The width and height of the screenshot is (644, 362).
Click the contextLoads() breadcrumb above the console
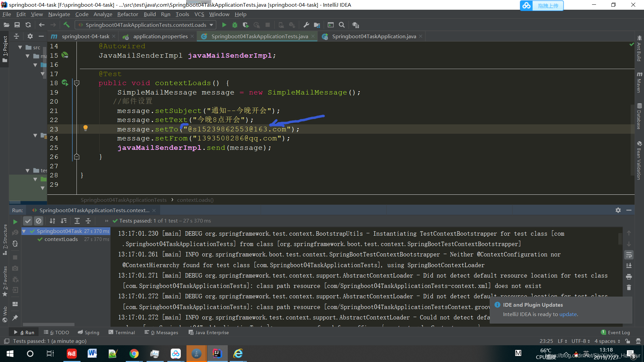(195, 200)
